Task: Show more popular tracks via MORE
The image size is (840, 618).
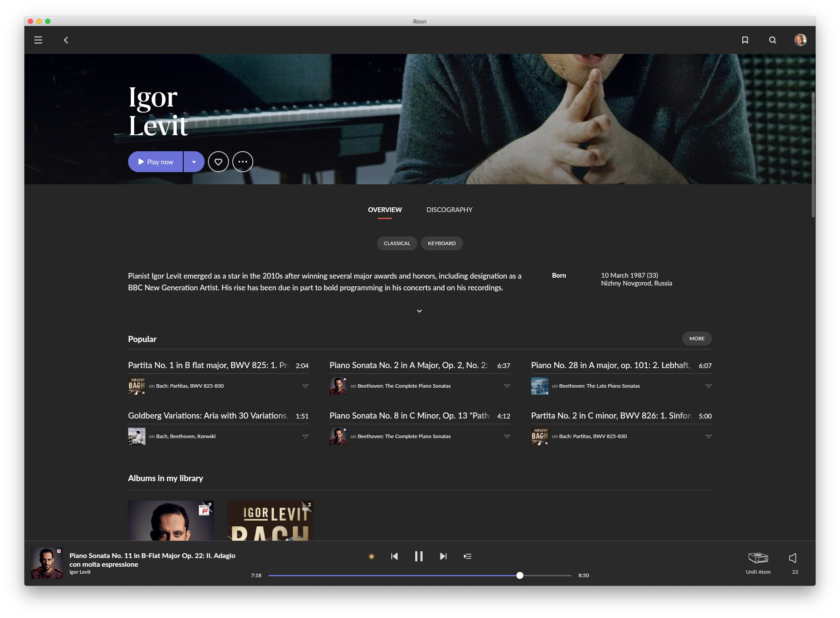Action: click(x=697, y=339)
